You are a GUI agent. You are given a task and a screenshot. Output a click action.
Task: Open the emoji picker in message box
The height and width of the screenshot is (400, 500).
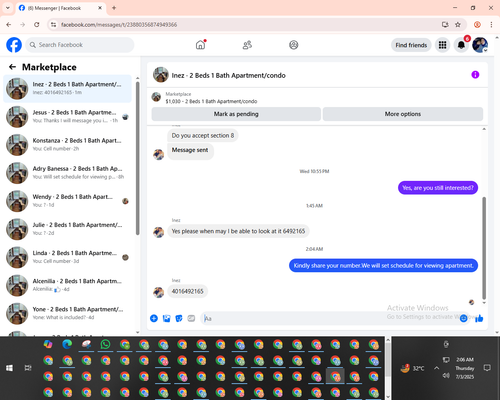coord(463,318)
